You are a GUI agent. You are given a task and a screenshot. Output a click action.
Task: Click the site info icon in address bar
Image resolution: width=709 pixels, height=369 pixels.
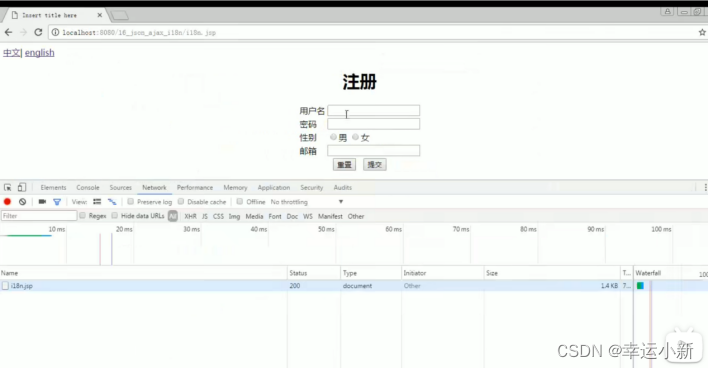(55, 33)
